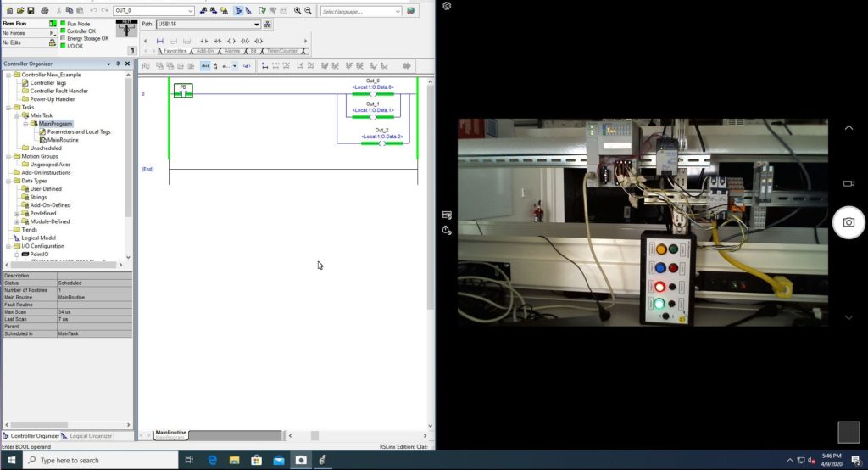Open MainRoutine in the Controller Organizer
Viewport: 868px width, 470px height.
(63, 140)
